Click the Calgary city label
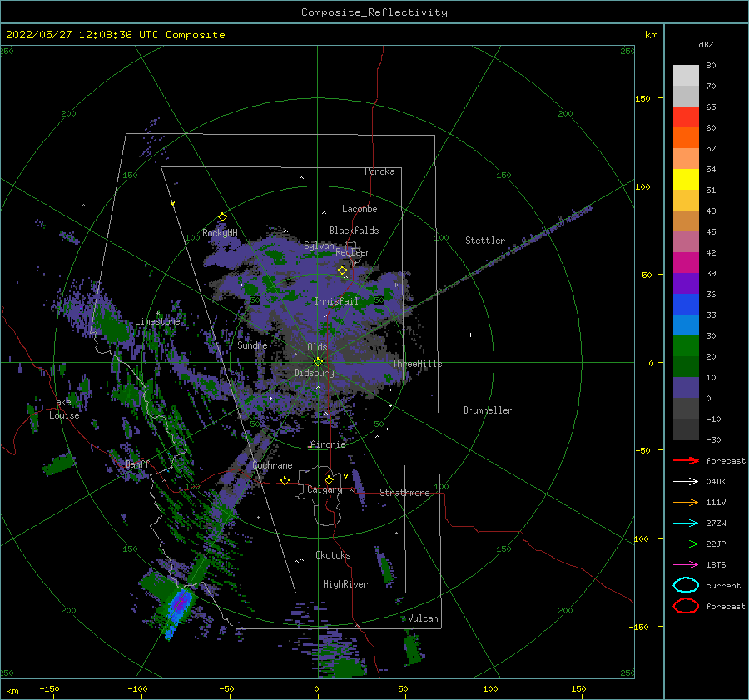Viewport: 749px width, 700px height. (x=325, y=489)
